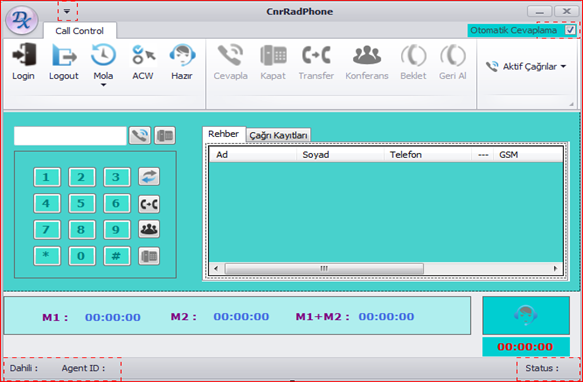Viewport: 583px width, 382px height.
Task: Tap keypad digit 8
Action: tap(82, 229)
